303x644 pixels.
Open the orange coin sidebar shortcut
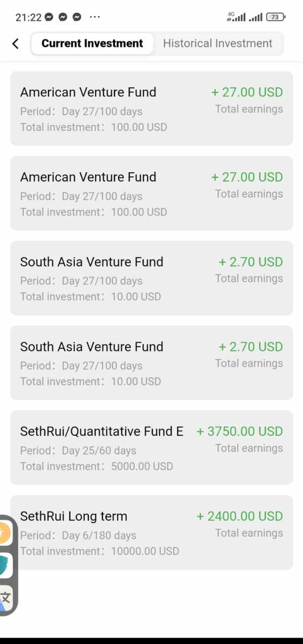[x=4, y=533]
